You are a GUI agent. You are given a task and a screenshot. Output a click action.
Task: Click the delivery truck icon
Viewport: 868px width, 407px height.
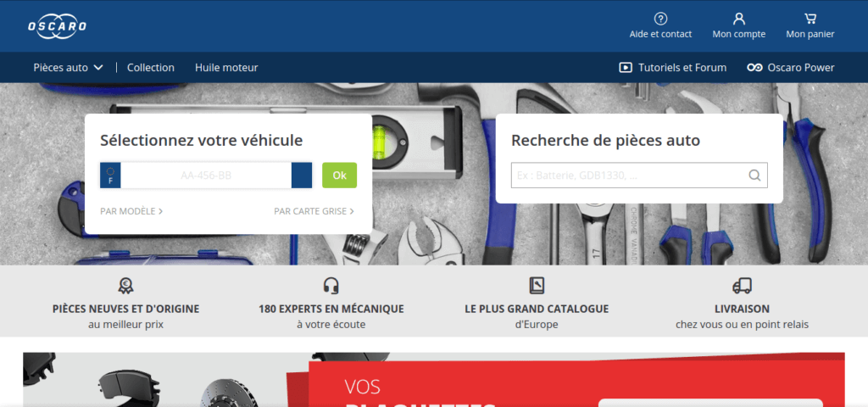(x=742, y=286)
